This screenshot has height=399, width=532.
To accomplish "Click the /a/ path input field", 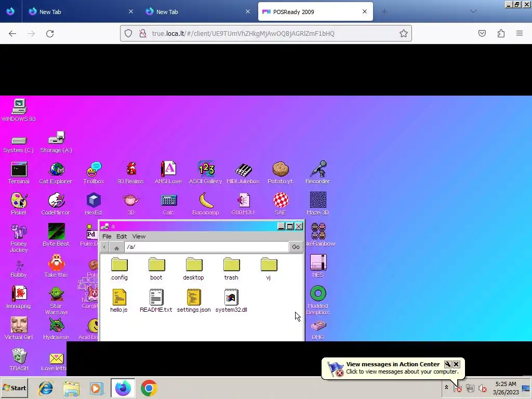I will coord(206,247).
